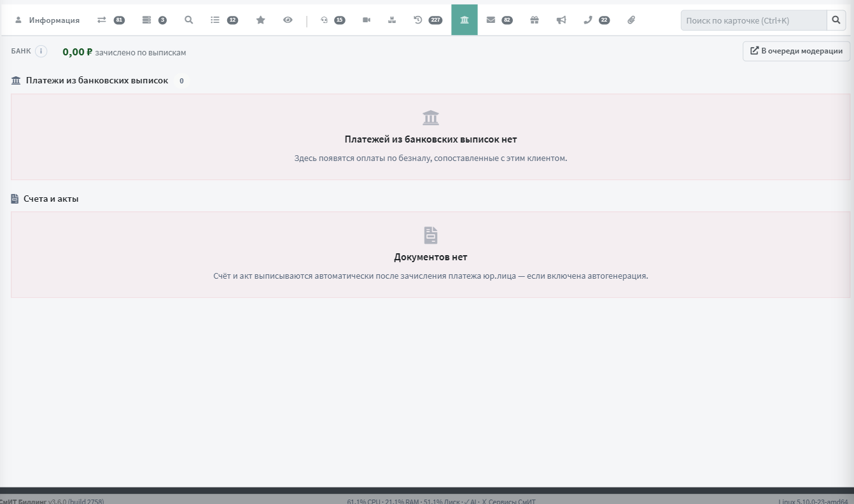Open the paperclip attachments tab

631,20
